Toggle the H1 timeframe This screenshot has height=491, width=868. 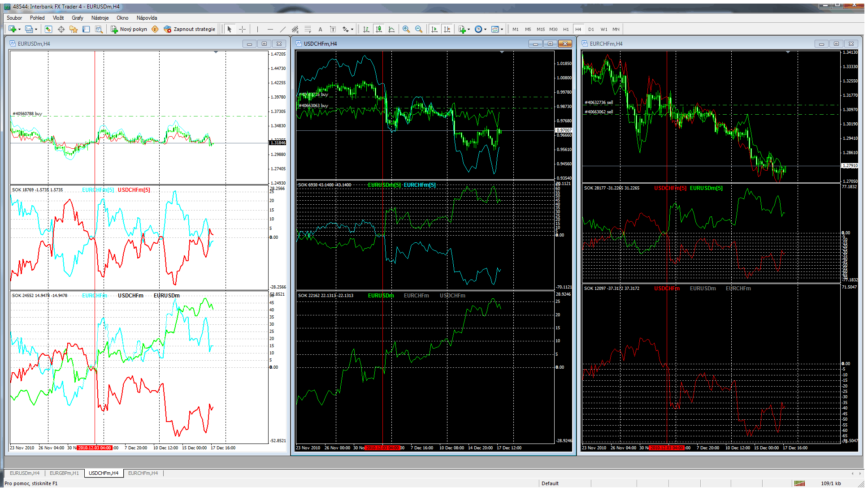[566, 29]
